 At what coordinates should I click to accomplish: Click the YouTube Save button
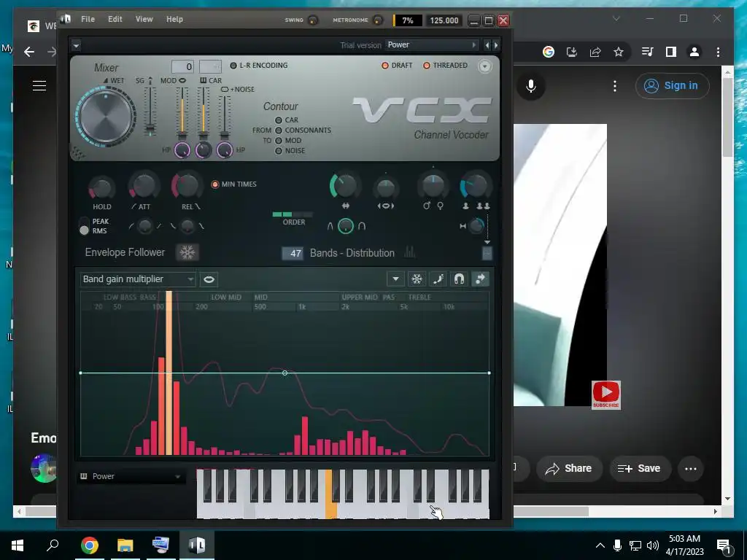(639, 469)
